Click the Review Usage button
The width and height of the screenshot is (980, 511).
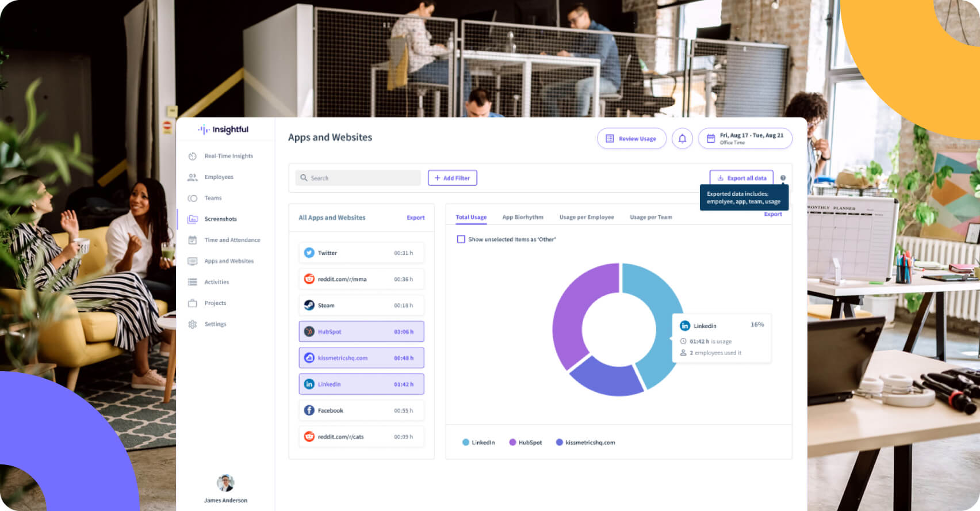631,139
